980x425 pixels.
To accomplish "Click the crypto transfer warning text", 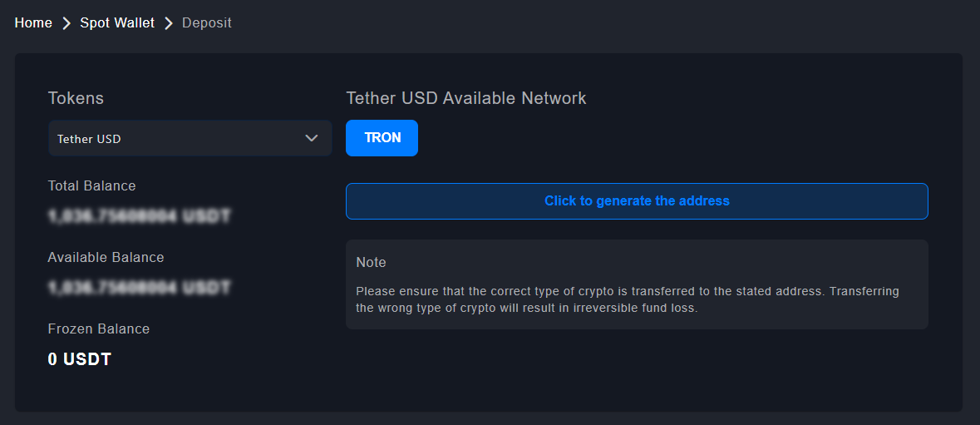I will 628,299.
